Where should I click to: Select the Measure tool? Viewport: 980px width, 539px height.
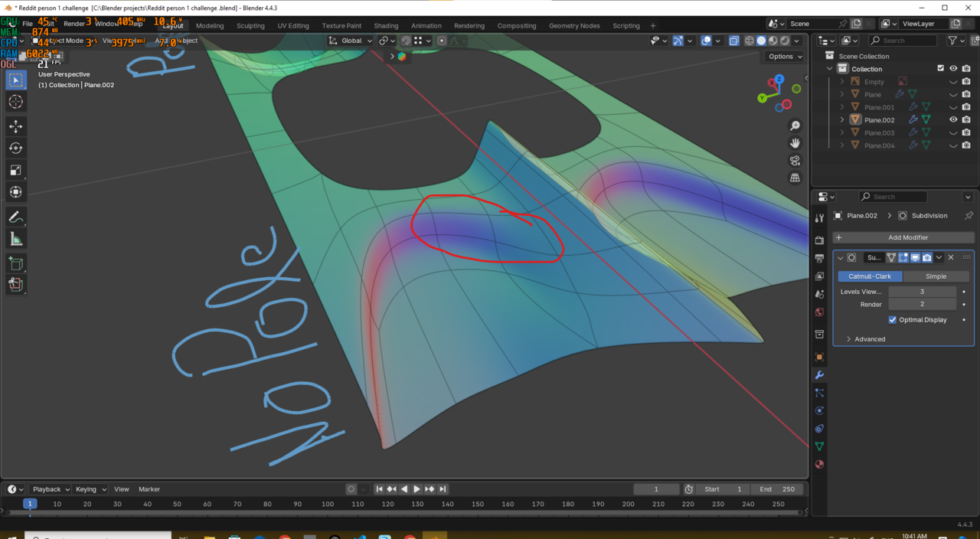click(x=15, y=240)
